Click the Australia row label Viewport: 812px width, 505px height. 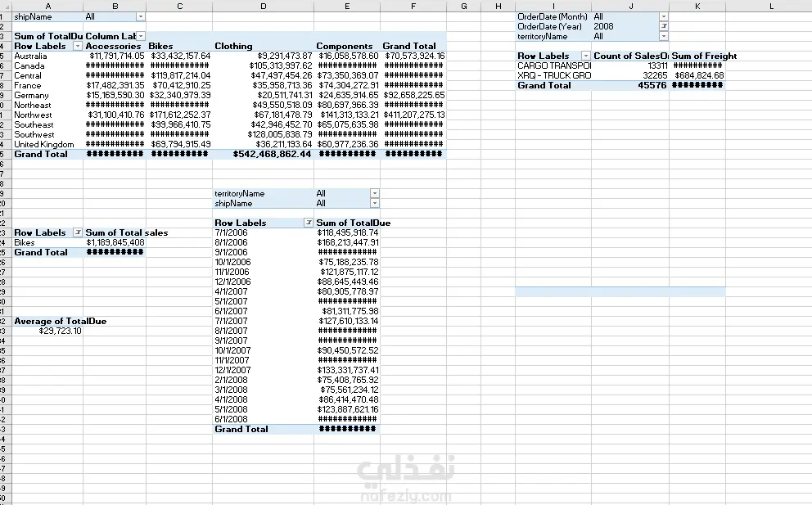click(30, 56)
